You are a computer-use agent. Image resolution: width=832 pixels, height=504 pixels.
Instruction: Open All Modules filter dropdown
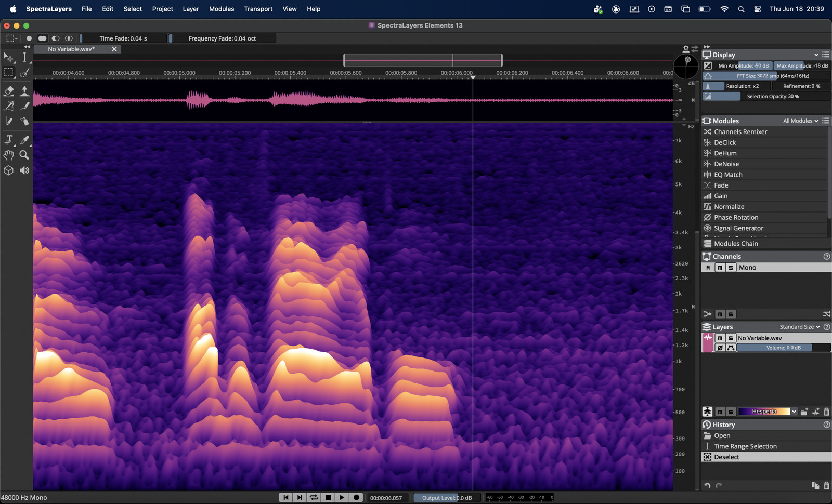(x=801, y=121)
